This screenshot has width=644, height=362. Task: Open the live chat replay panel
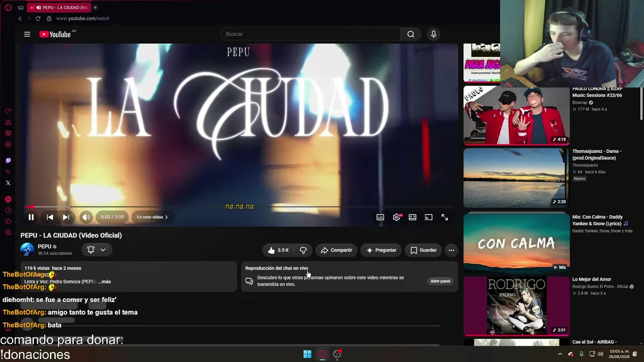[440, 281]
